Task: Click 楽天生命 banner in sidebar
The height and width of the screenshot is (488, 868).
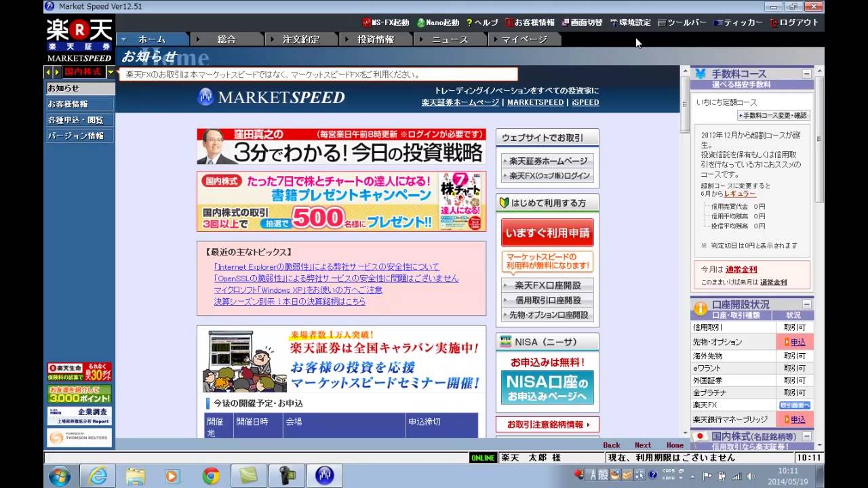Action: point(79,371)
